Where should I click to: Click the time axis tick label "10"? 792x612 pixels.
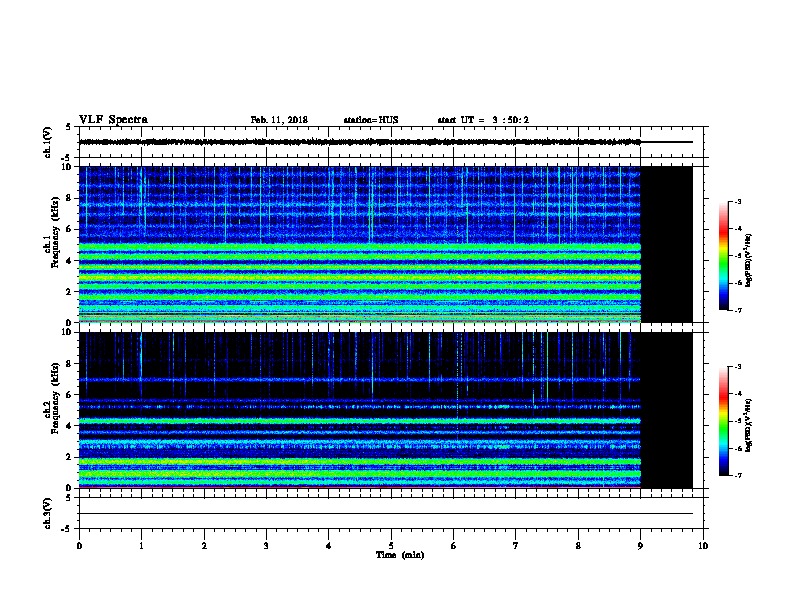703,545
